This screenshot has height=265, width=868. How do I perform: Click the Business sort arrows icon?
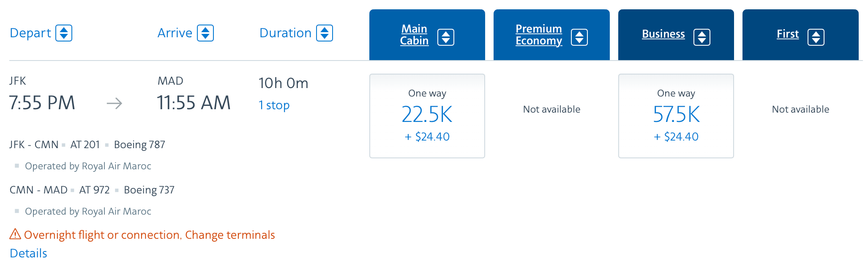pyautogui.click(x=702, y=37)
